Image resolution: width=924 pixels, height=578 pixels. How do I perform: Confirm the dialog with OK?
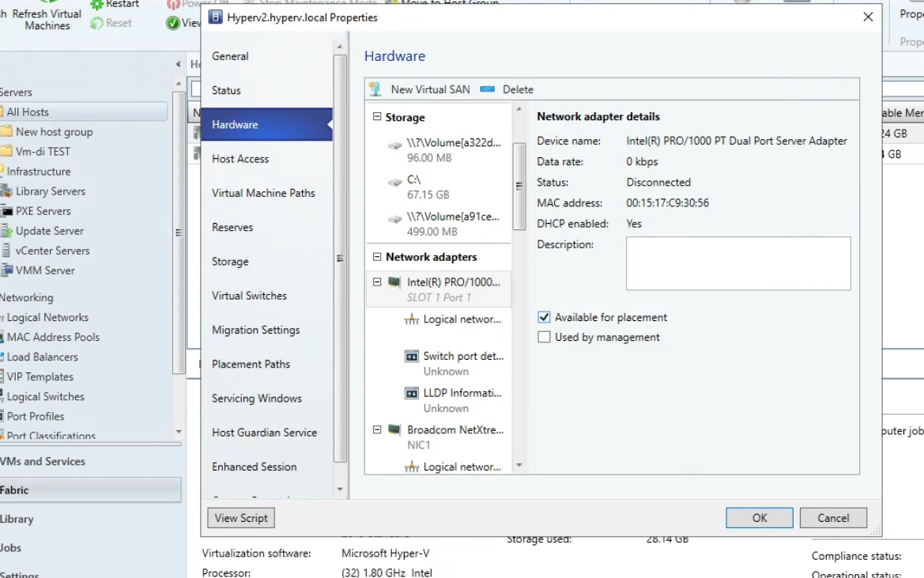point(760,518)
